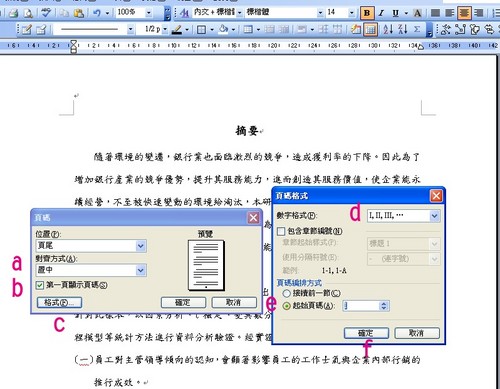The width and height of the screenshot is (500, 389).
Task: Click the freeform drawing shape icon
Action: tap(446, 30)
